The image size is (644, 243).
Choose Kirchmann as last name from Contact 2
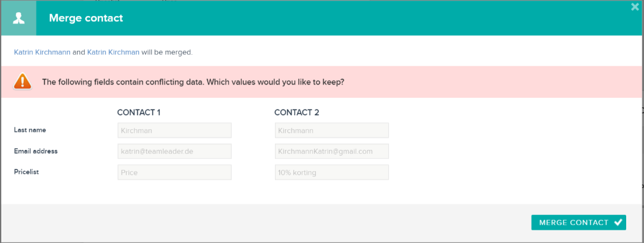(332, 130)
